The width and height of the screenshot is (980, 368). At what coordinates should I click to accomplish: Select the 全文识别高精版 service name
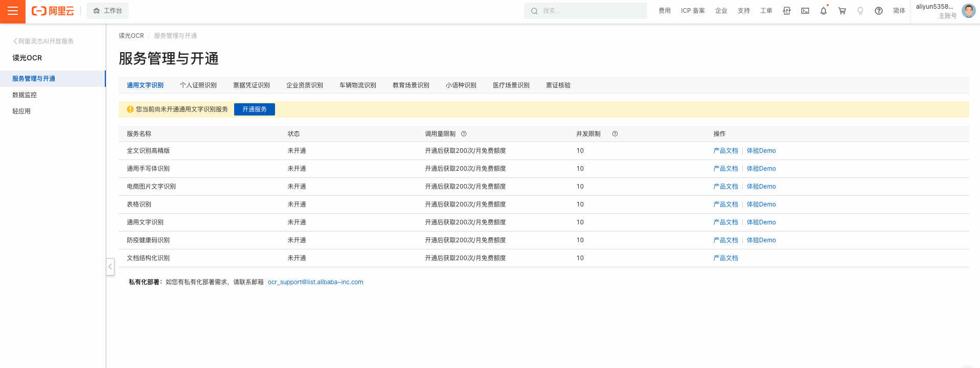tap(148, 151)
